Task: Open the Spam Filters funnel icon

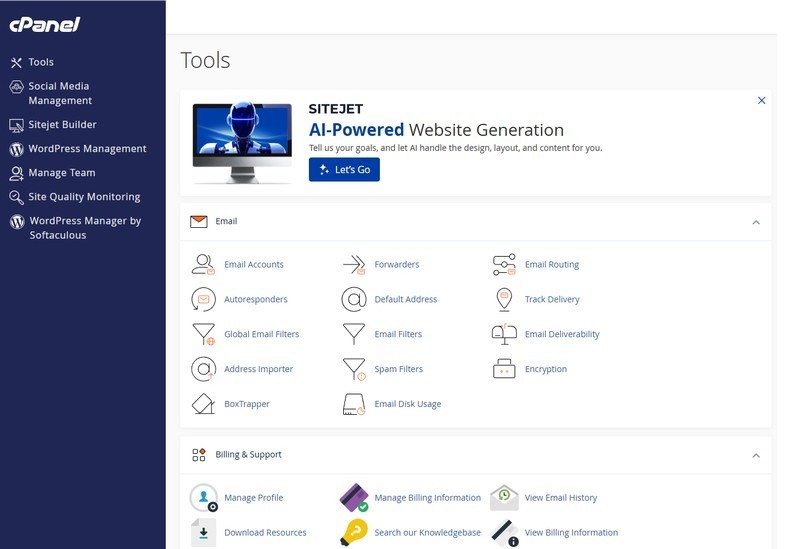Action: (x=354, y=369)
